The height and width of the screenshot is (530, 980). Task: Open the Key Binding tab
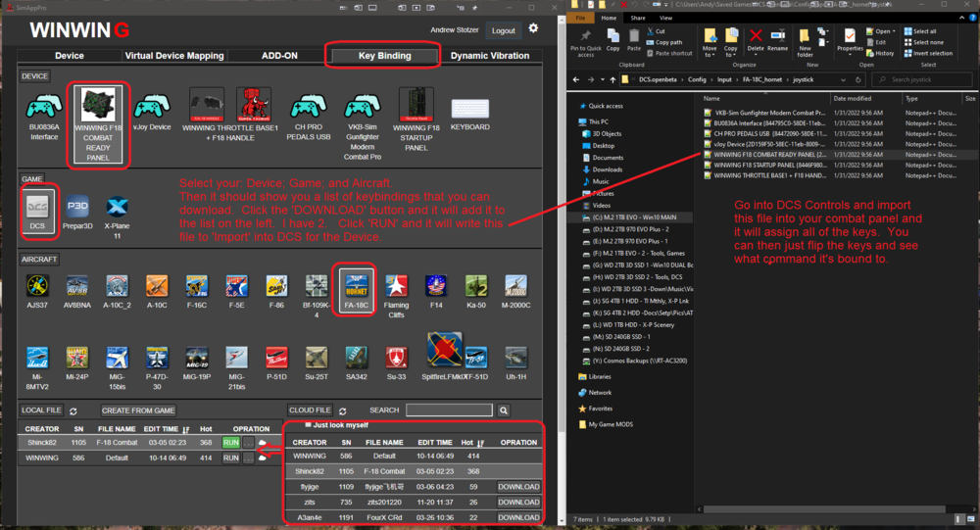coord(384,56)
